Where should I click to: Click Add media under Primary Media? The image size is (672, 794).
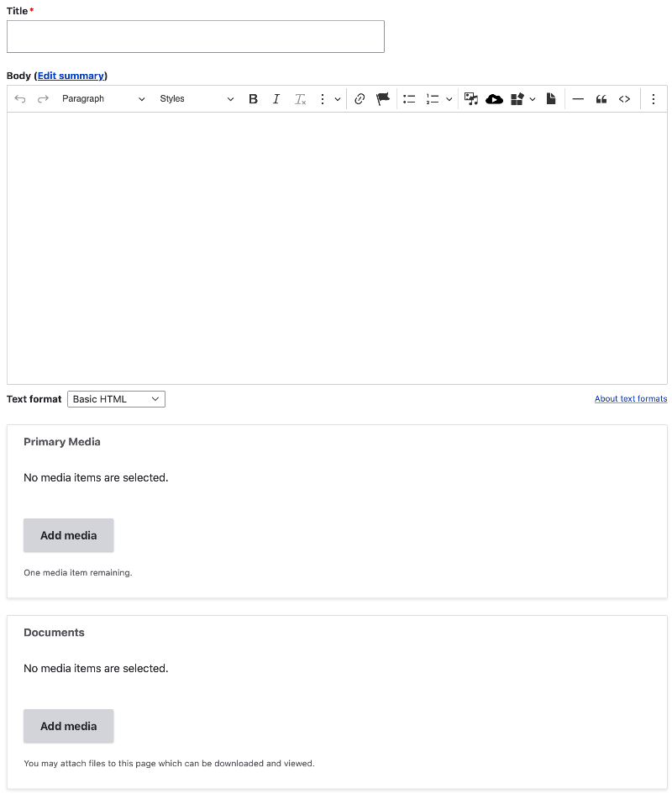68,535
